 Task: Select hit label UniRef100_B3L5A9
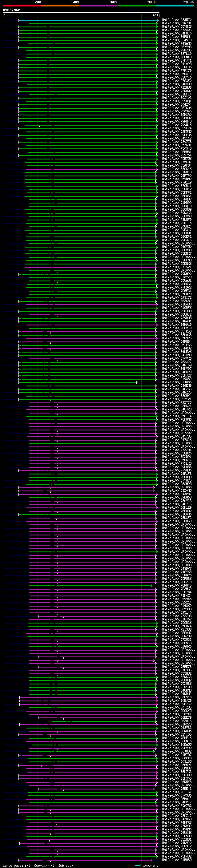177,836
